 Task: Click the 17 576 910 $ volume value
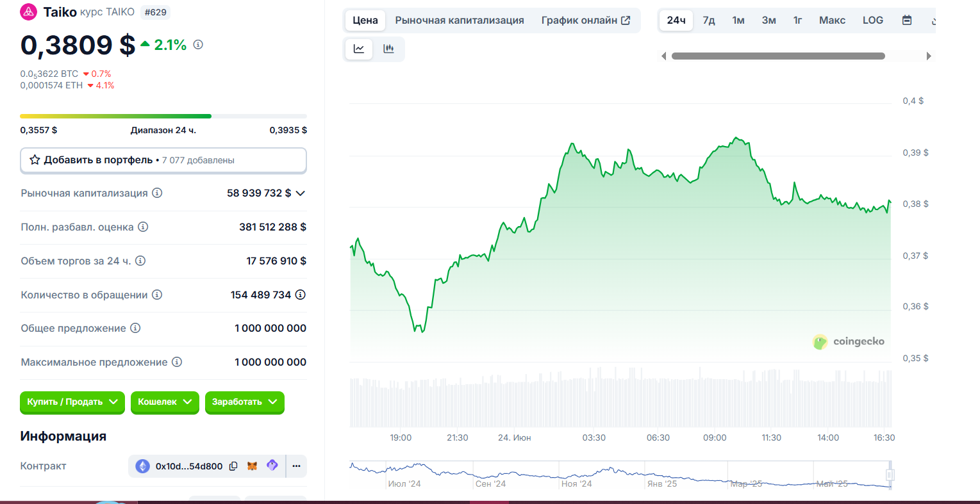[276, 261]
